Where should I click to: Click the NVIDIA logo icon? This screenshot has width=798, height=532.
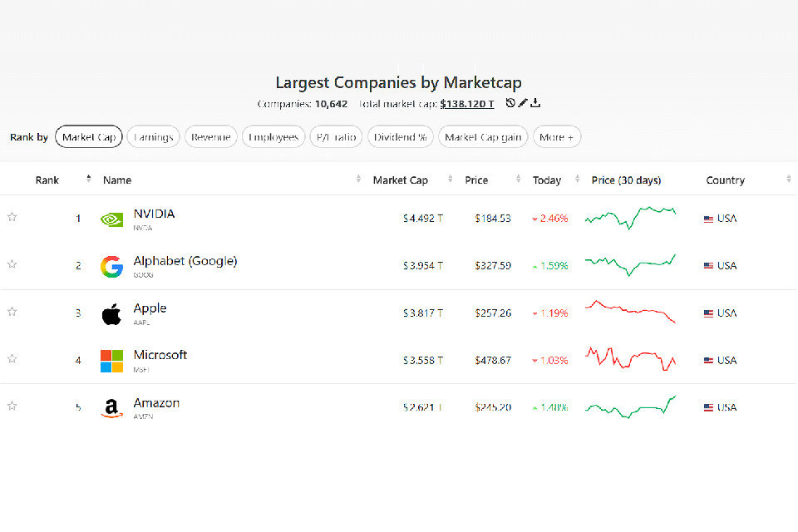pos(111,219)
